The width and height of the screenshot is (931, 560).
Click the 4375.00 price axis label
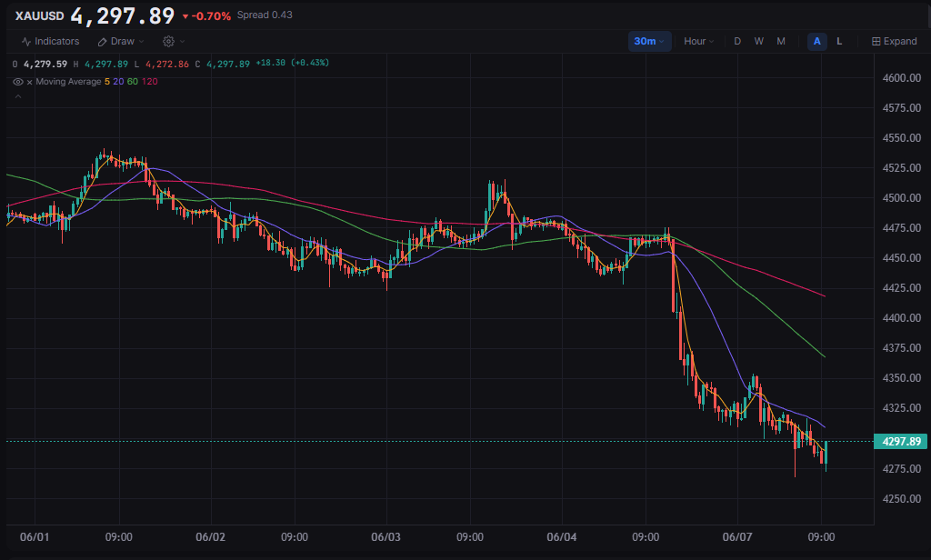coord(902,348)
